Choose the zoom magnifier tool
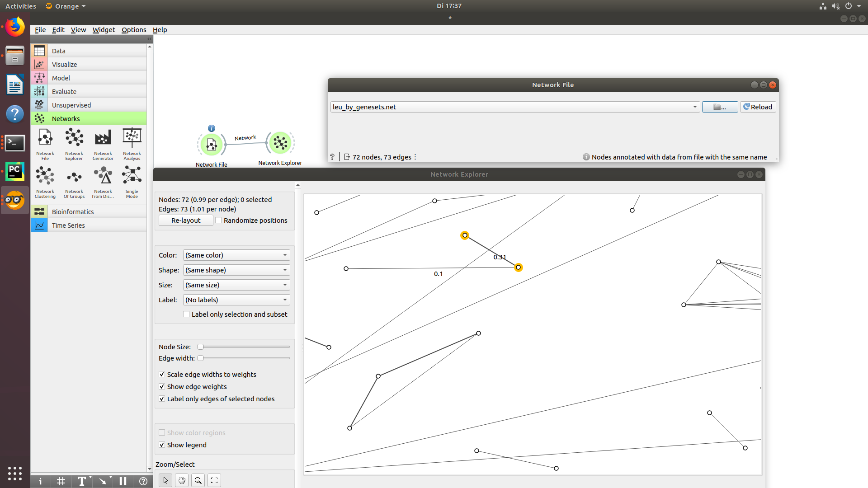868x488 pixels. click(198, 480)
